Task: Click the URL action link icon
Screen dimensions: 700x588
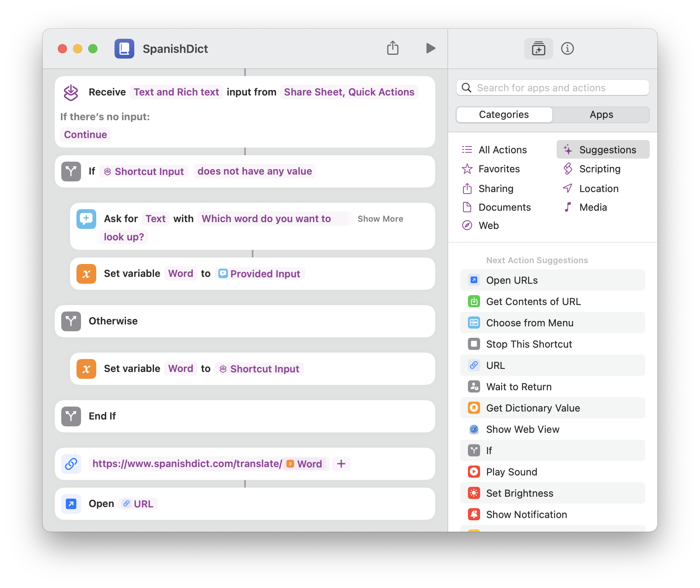Action: tap(71, 464)
